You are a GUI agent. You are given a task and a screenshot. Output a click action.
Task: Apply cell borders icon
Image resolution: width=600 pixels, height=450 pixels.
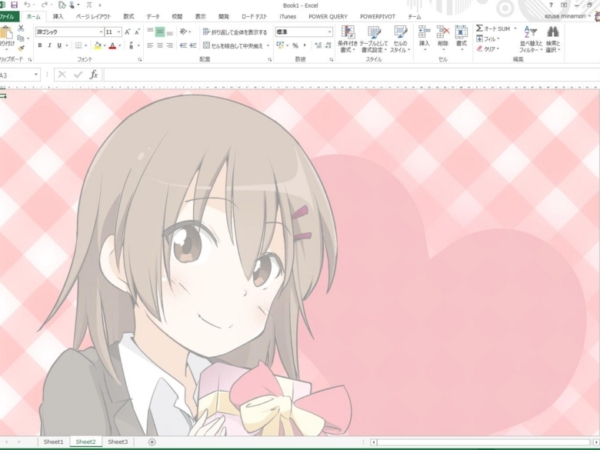point(78,46)
